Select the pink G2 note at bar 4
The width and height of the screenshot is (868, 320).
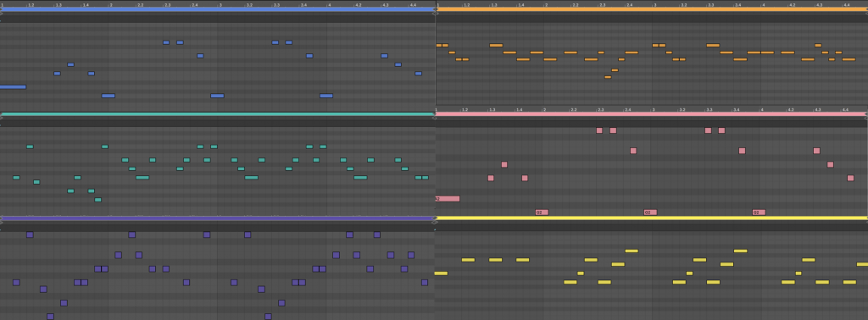(x=759, y=212)
